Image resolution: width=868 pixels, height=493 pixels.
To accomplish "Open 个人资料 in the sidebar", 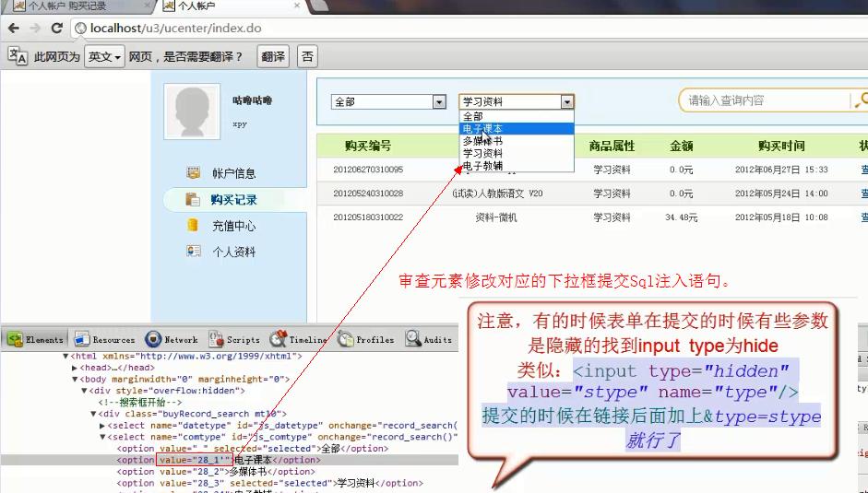I will click(234, 252).
